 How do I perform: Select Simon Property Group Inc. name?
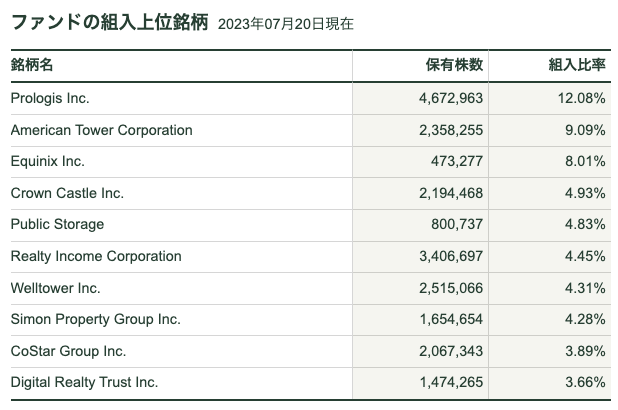click(x=96, y=319)
